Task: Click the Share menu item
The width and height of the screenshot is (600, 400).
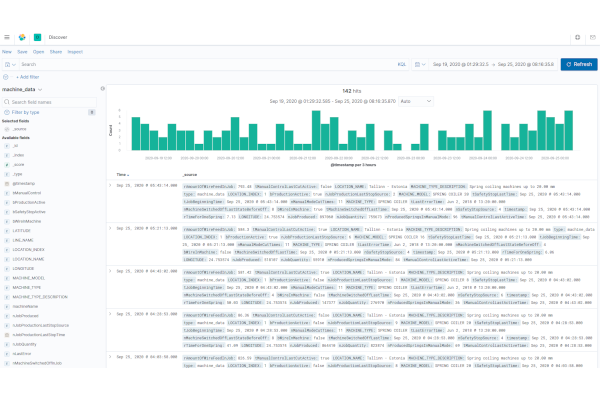Action: click(x=55, y=52)
